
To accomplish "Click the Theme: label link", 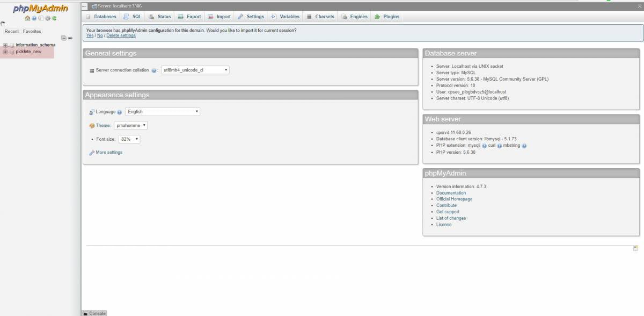I will 104,126.
